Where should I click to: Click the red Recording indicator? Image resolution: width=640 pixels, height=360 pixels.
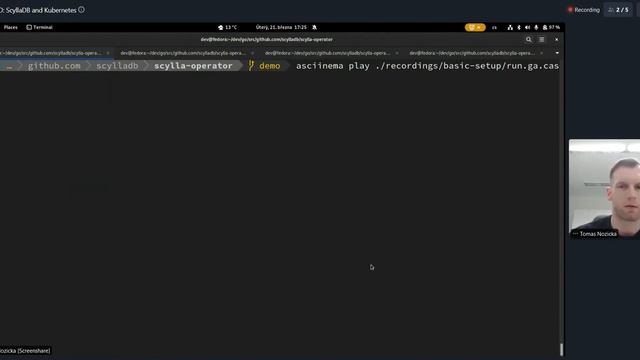[x=584, y=10]
